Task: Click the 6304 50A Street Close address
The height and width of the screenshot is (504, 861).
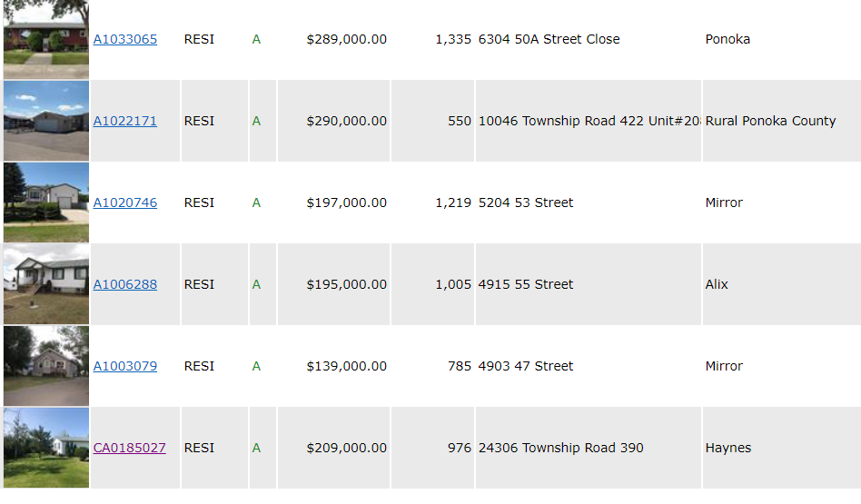Action: pos(549,40)
